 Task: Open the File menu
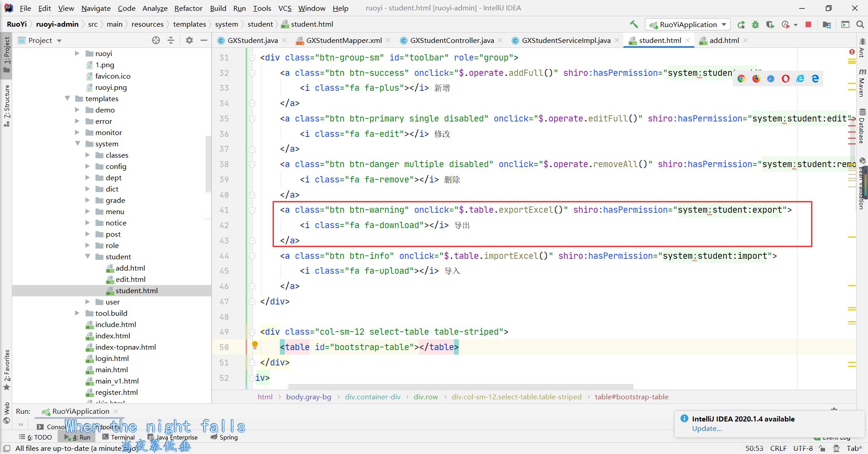click(25, 8)
